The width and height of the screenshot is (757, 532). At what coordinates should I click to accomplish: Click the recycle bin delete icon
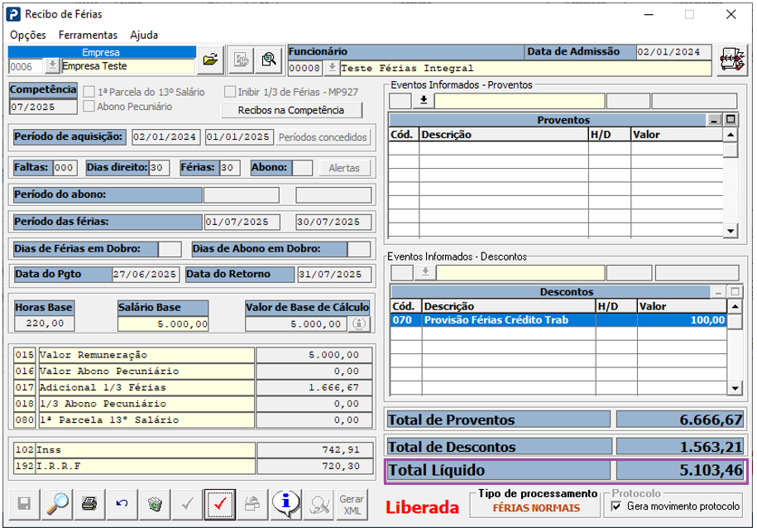tap(154, 503)
